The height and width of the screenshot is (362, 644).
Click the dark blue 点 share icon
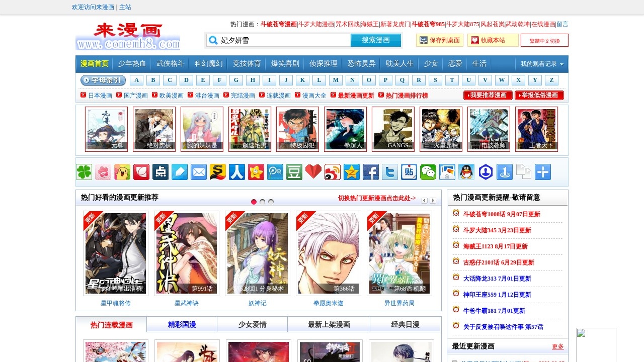(x=160, y=172)
